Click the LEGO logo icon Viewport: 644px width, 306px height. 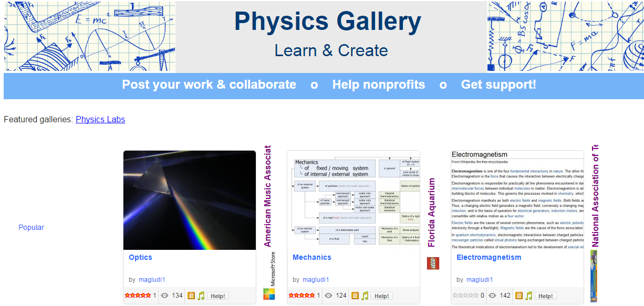pos(433,263)
